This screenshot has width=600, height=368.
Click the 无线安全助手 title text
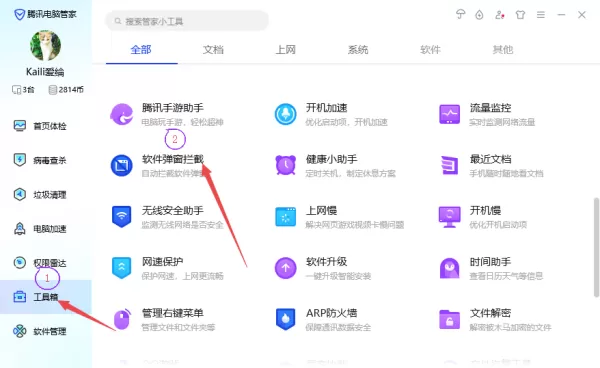(173, 210)
